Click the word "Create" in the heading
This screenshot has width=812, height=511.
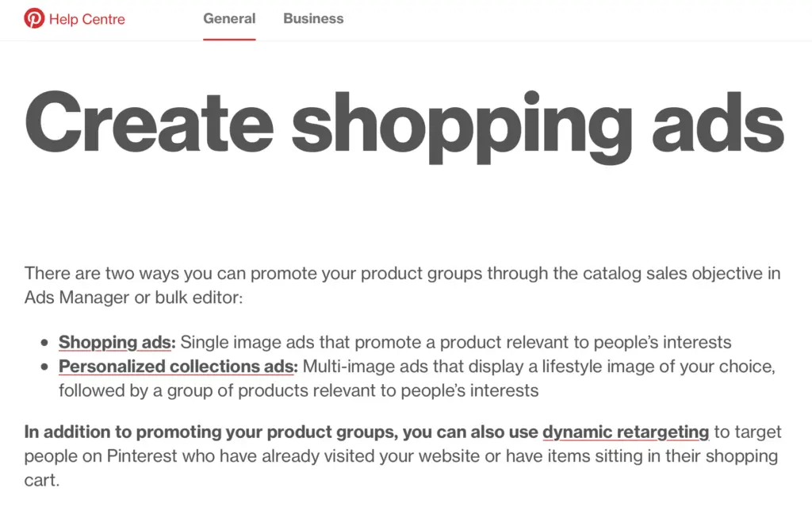148,125
